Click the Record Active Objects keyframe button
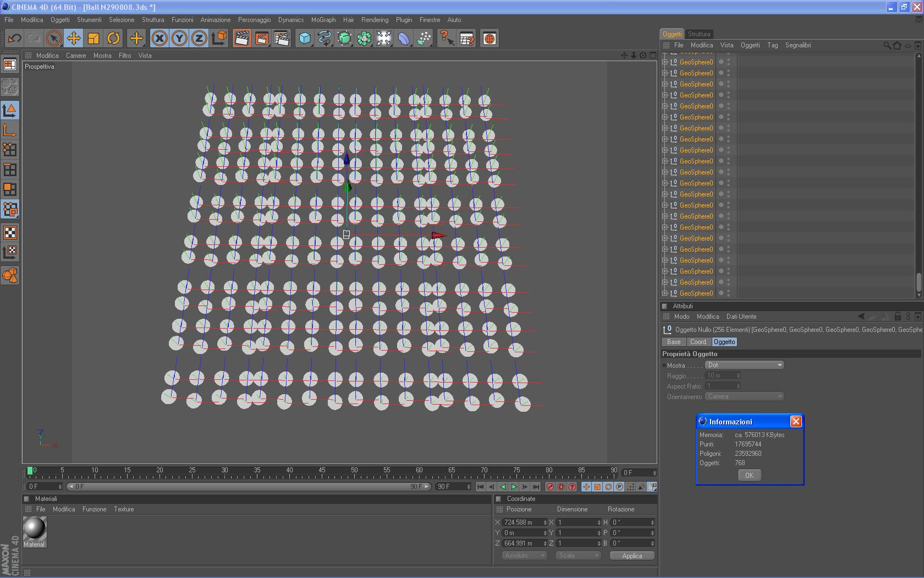The image size is (924, 578). [550, 487]
